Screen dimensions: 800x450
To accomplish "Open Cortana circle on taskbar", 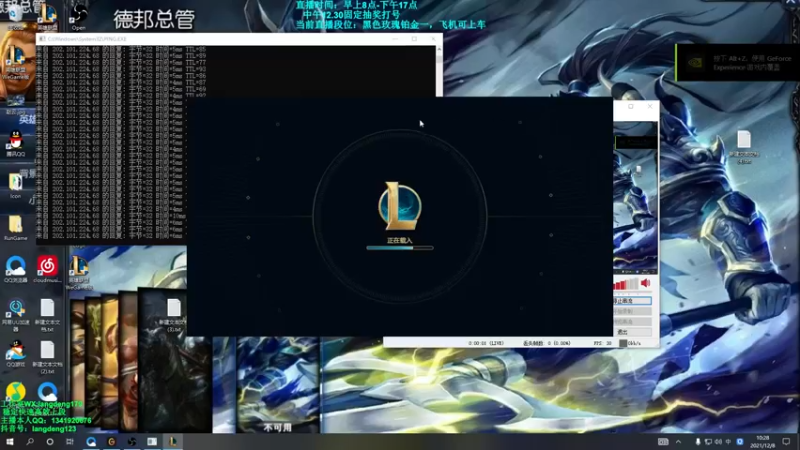I will (x=49, y=441).
